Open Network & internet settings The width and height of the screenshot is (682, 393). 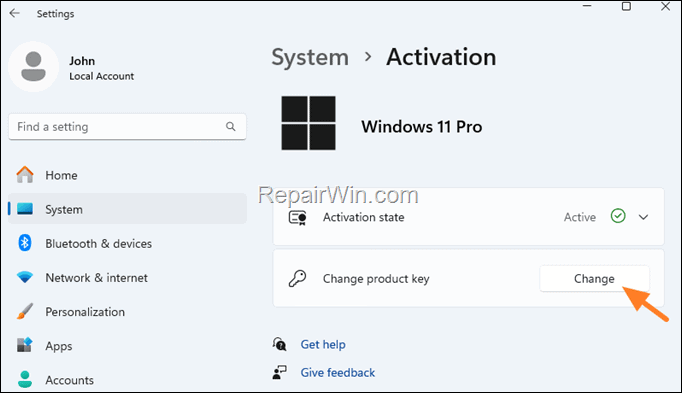point(127,278)
